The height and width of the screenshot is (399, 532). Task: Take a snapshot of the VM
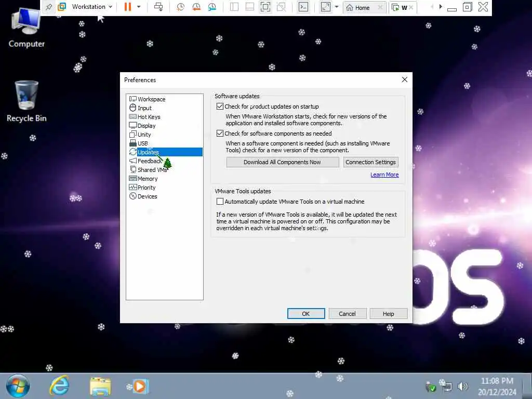(x=180, y=7)
